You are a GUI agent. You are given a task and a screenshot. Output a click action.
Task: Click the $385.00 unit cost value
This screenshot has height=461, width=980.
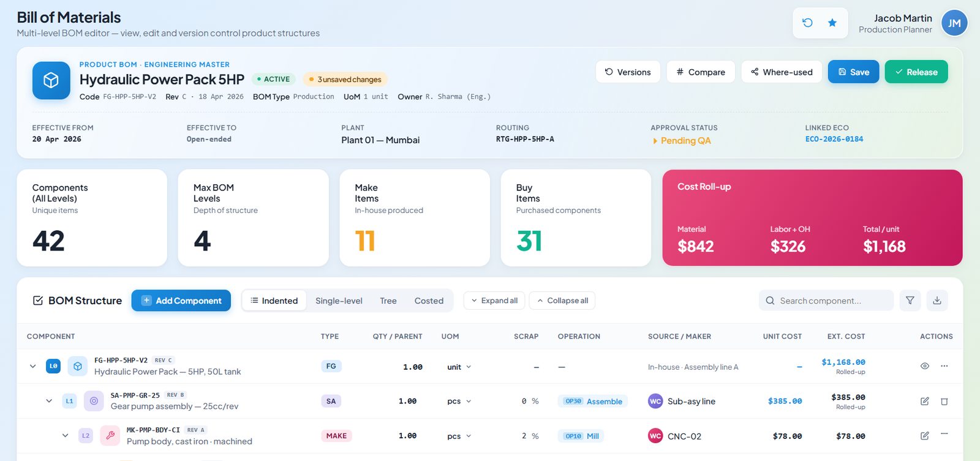point(785,401)
